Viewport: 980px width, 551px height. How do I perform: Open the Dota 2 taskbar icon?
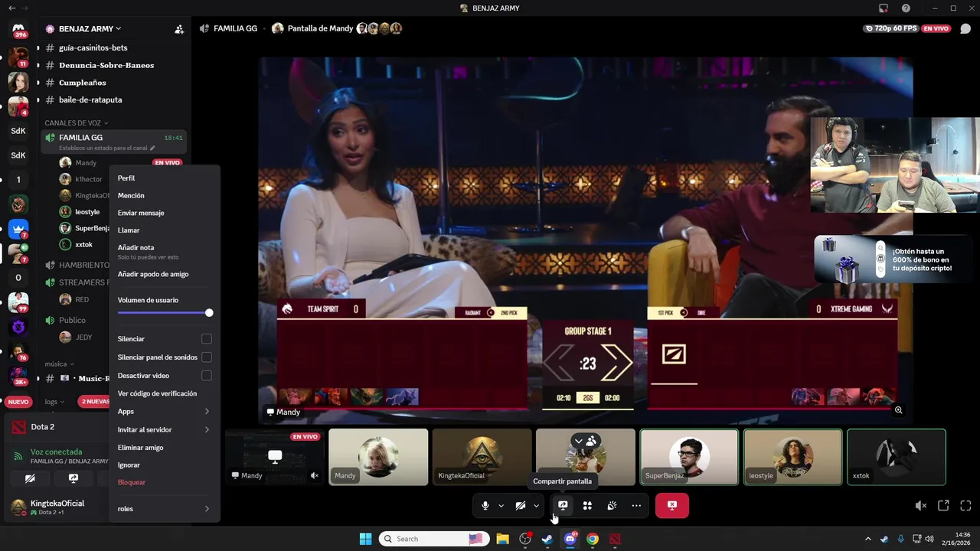(x=616, y=539)
